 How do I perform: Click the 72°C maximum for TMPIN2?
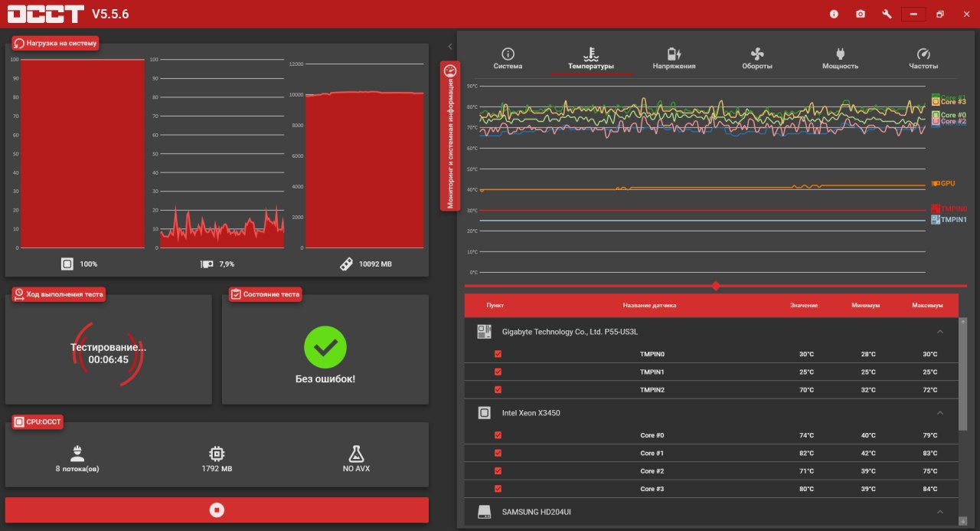929,390
